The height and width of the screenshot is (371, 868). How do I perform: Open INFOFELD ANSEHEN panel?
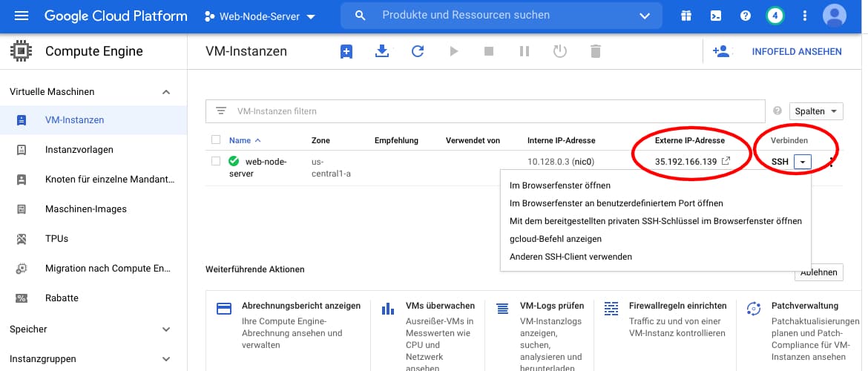[797, 51]
